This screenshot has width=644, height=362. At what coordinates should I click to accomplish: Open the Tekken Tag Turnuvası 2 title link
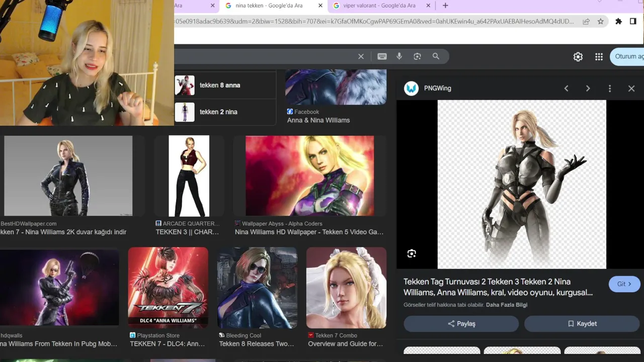pos(498,287)
